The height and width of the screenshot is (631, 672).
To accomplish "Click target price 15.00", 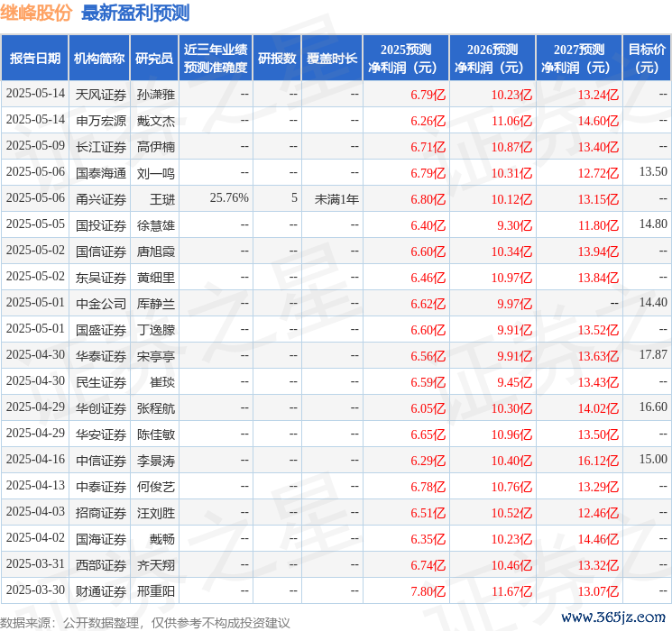I will pos(653,459).
